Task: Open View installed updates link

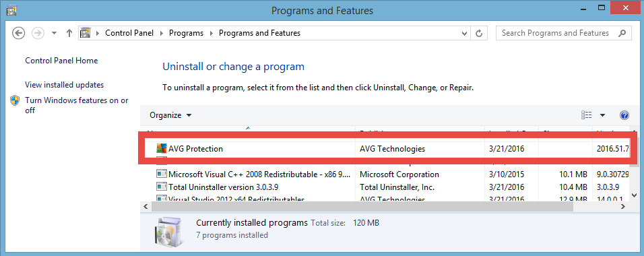Action: (65, 85)
